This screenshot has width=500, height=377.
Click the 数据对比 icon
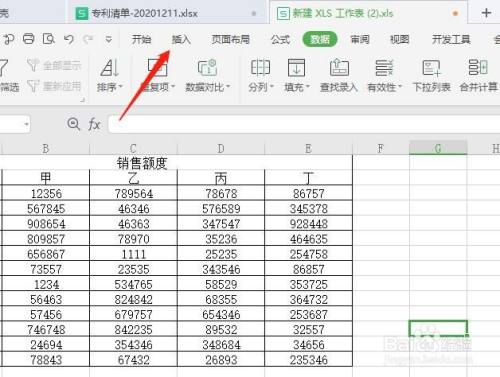click(x=207, y=68)
